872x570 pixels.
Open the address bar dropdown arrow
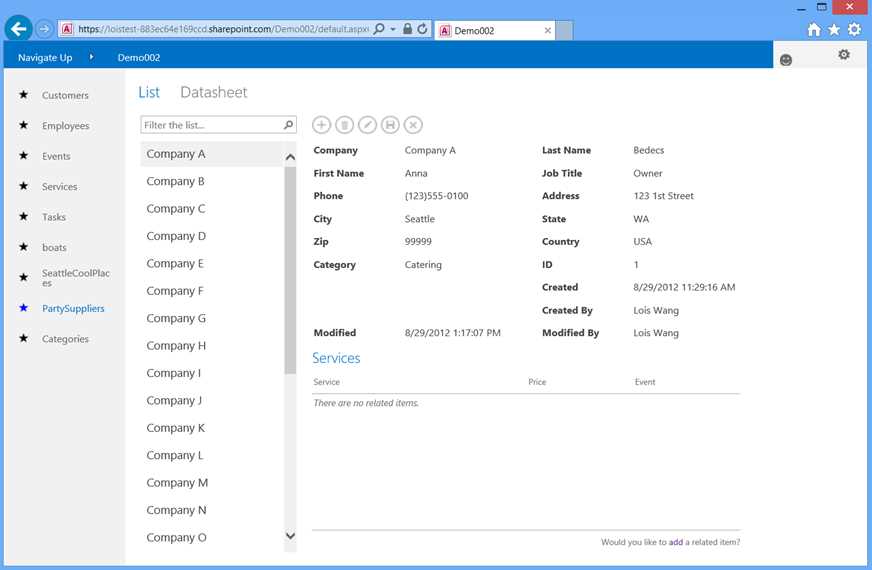393,28
